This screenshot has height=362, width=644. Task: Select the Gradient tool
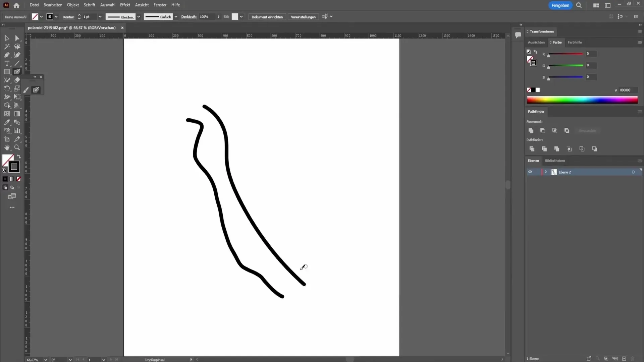(x=17, y=114)
